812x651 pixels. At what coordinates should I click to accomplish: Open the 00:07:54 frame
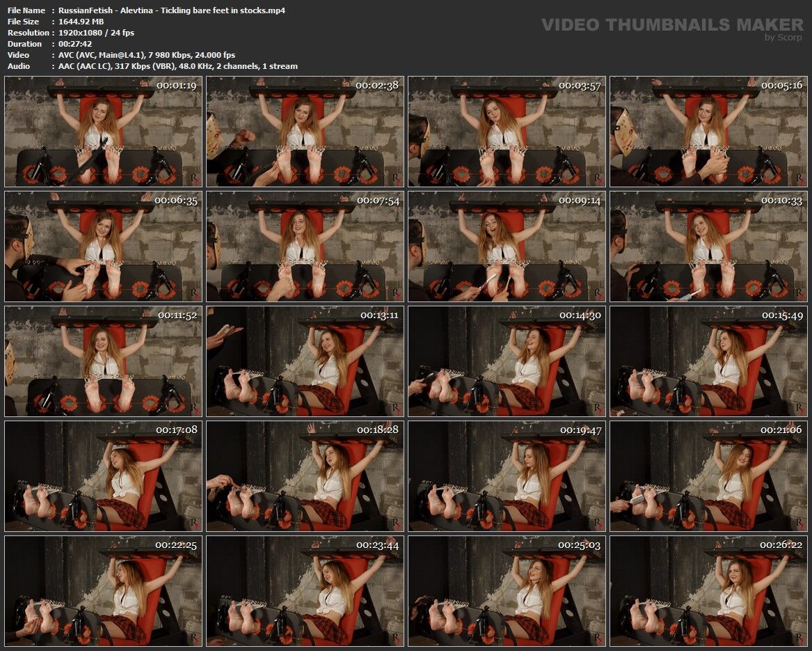pyautogui.click(x=305, y=246)
